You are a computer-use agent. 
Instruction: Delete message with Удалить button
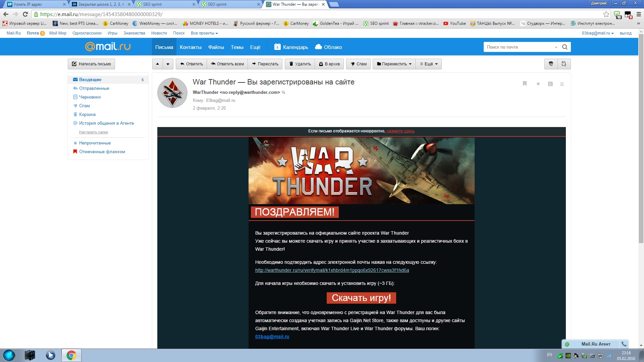pyautogui.click(x=300, y=64)
